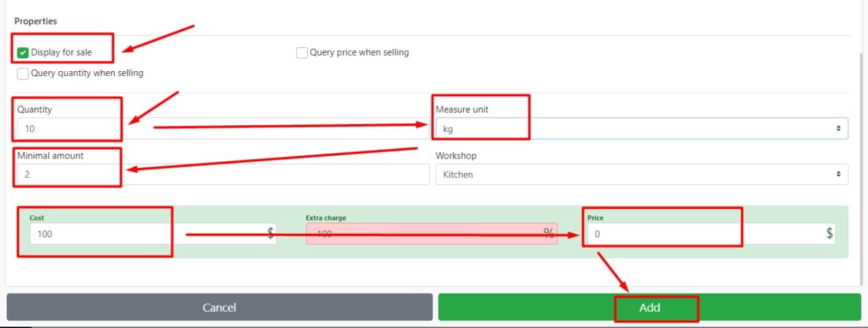This screenshot has width=868, height=328.
Task: Click the Properties section heading
Action: [x=35, y=22]
